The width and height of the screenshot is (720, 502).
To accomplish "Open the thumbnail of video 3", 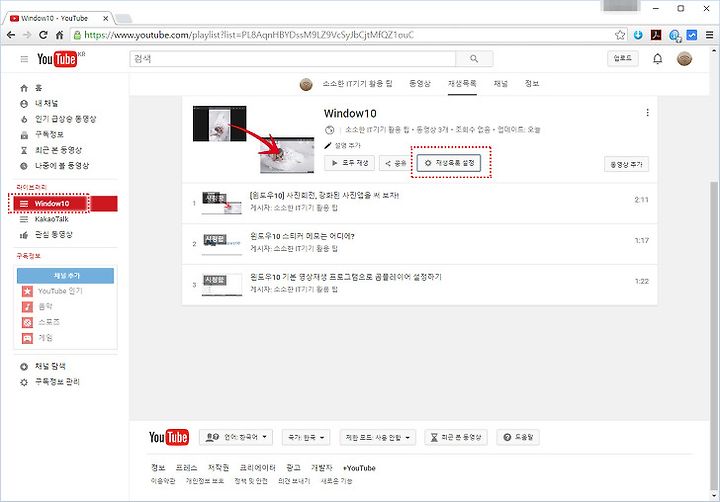I will point(222,285).
